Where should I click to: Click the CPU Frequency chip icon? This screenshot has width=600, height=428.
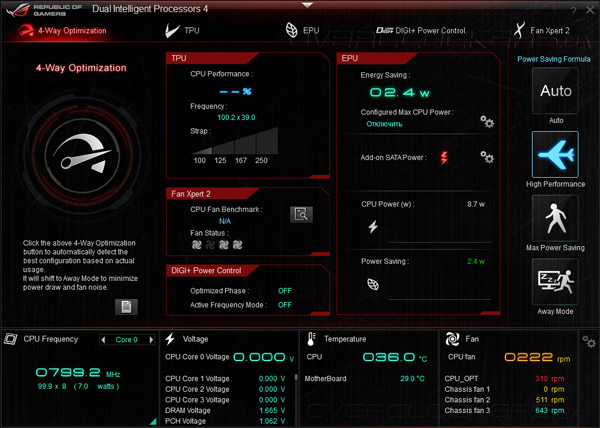click(x=10, y=339)
